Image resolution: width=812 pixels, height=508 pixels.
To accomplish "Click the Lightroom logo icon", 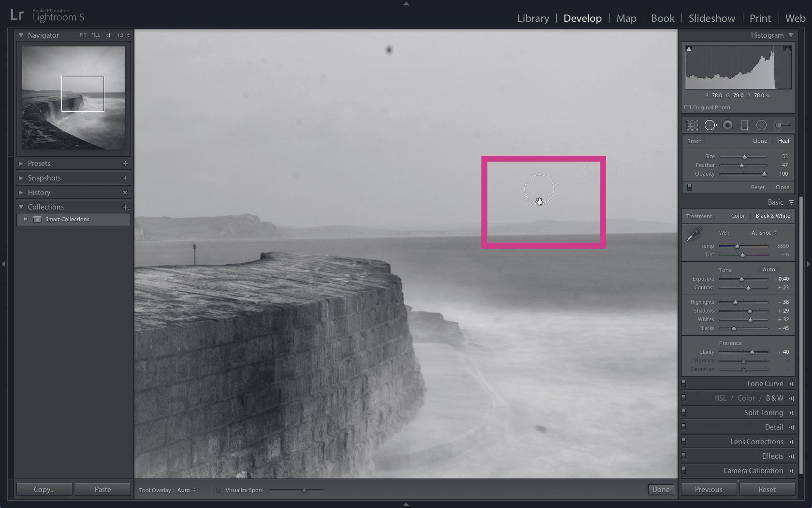I will [x=17, y=14].
